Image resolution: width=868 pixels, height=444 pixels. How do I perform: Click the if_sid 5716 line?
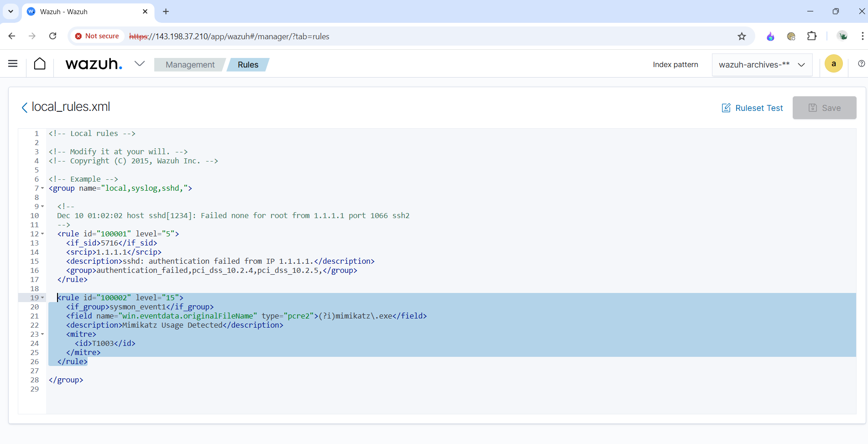click(x=112, y=243)
